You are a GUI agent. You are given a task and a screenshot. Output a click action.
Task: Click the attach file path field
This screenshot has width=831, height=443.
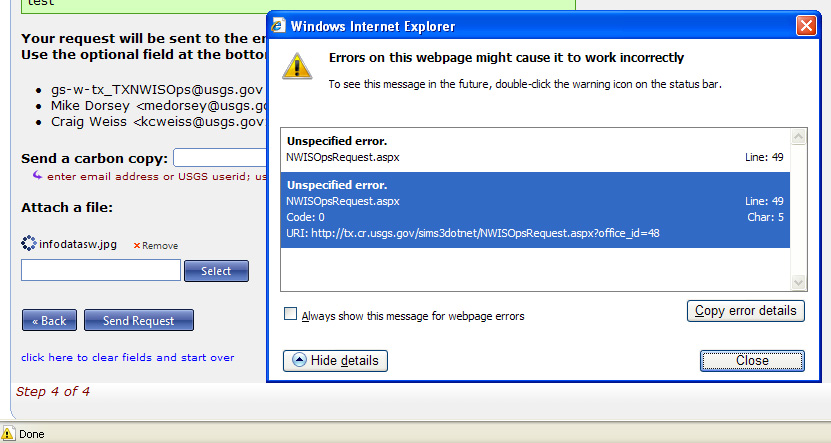click(x=101, y=271)
